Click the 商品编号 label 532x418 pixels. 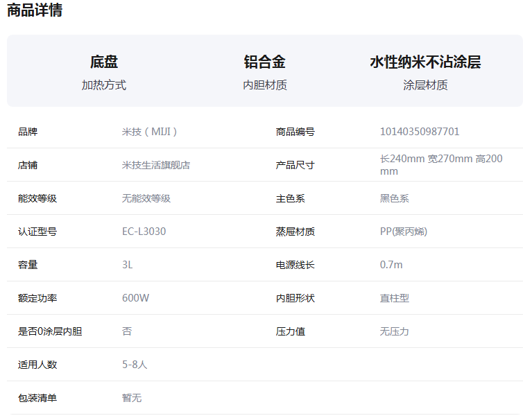pyautogui.click(x=295, y=132)
